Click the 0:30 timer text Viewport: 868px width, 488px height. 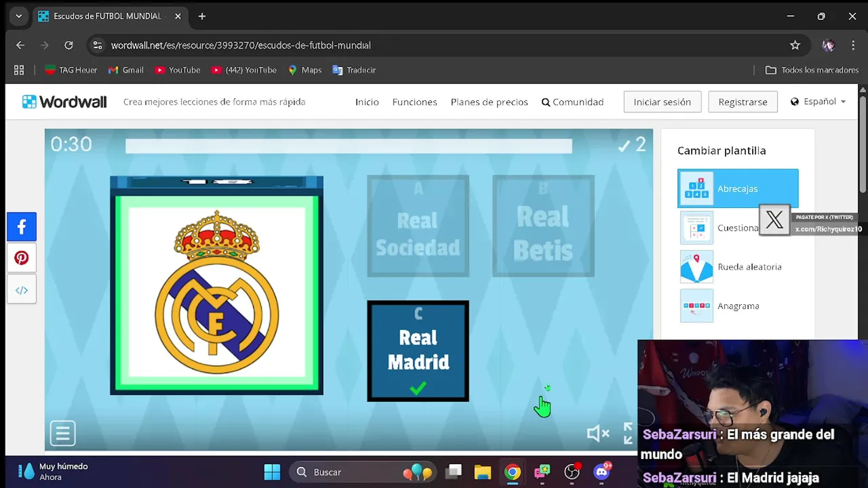tap(71, 144)
